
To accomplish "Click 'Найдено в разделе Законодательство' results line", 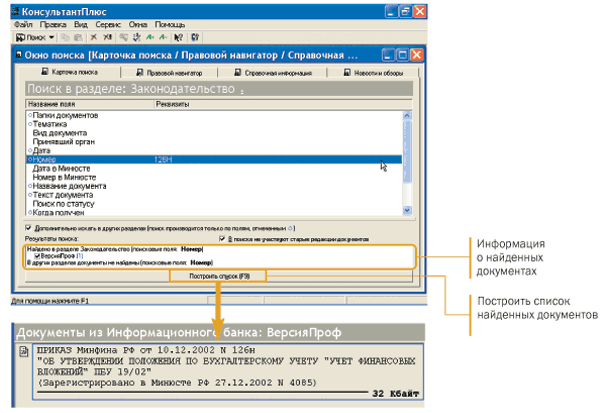I will pos(115,249).
